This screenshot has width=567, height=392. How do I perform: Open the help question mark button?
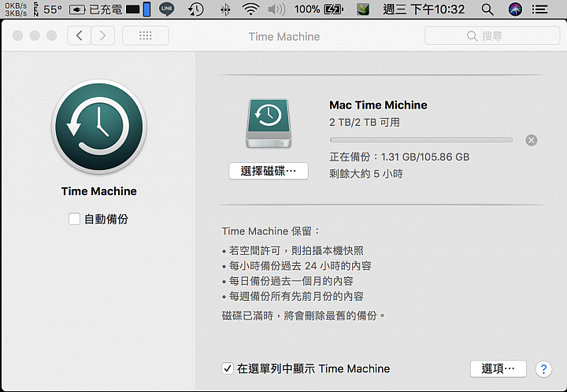tap(543, 369)
